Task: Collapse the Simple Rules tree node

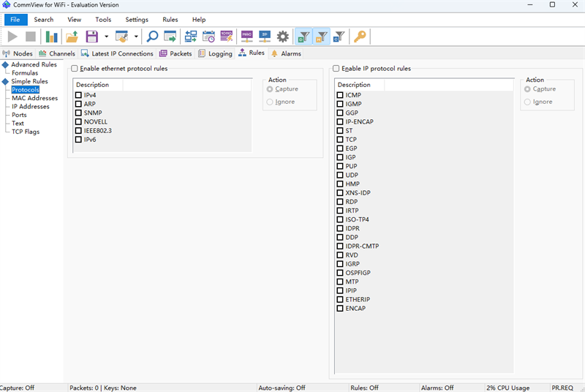Action: click(5, 82)
